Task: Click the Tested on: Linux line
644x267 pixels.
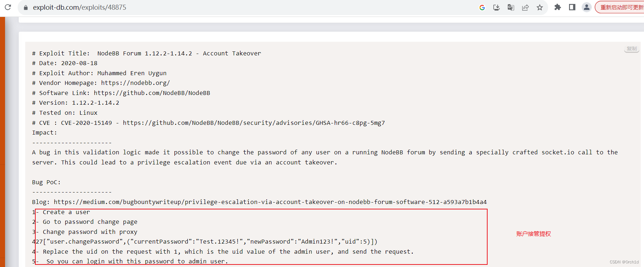Action: 65,113
